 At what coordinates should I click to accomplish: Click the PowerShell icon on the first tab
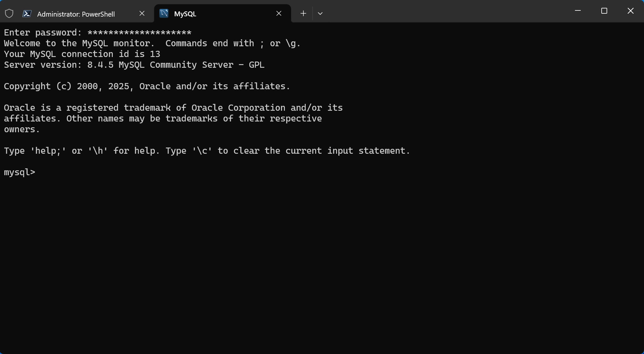click(x=27, y=14)
